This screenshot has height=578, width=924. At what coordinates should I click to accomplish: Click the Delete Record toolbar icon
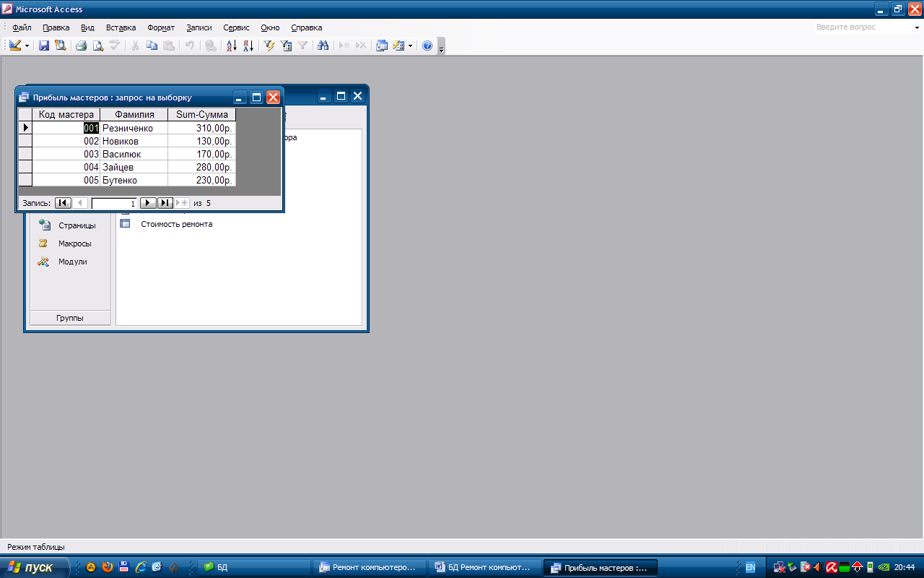pos(361,46)
